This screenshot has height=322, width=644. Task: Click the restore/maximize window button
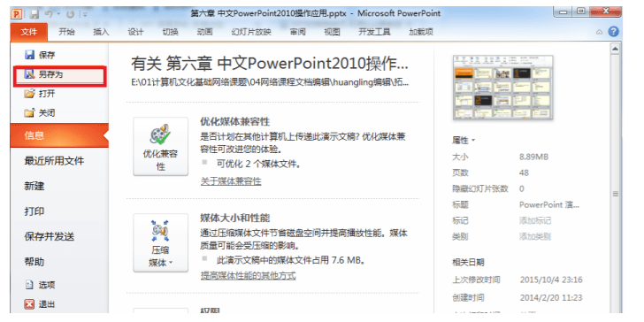pyautogui.click(x=580, y=12)
